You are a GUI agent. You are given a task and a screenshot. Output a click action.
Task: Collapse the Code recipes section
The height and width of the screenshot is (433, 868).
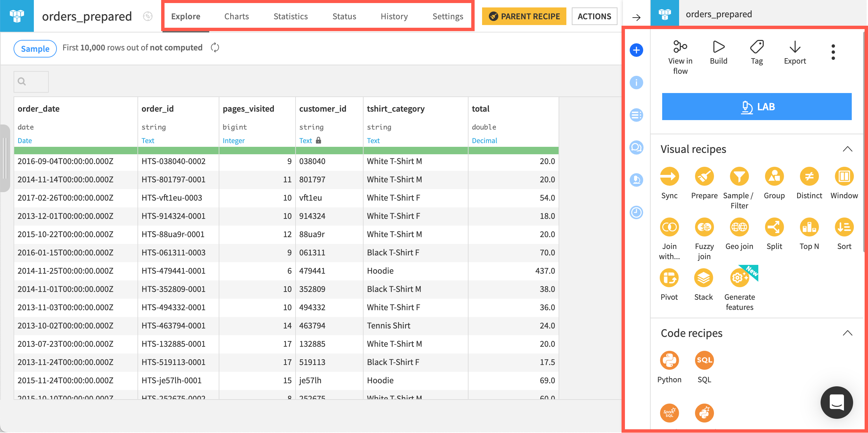point(847,333)
